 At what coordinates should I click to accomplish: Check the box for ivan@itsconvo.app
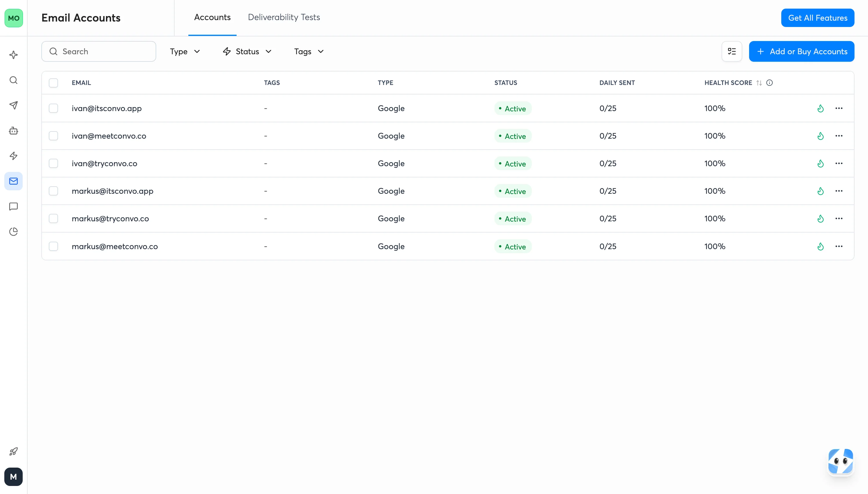(x=53, y=108)
